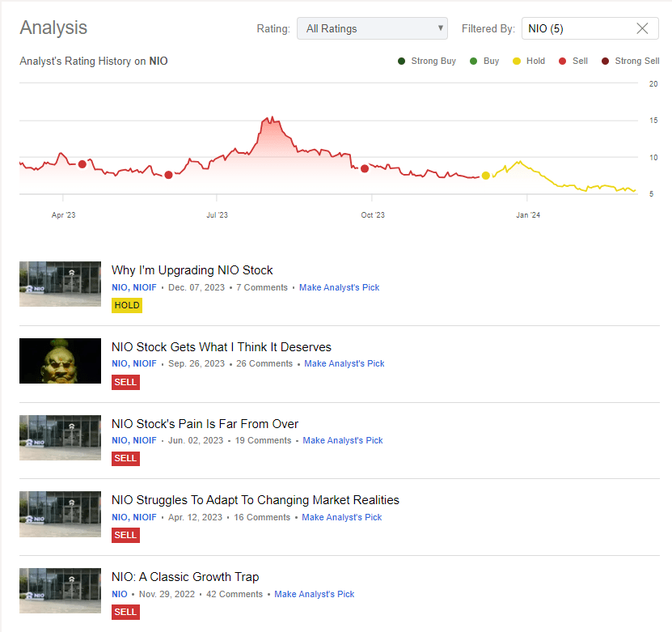Click thumbnail of A Classic Growth Trap article
This screenshot has width=672, height=632.
[60, 591]
